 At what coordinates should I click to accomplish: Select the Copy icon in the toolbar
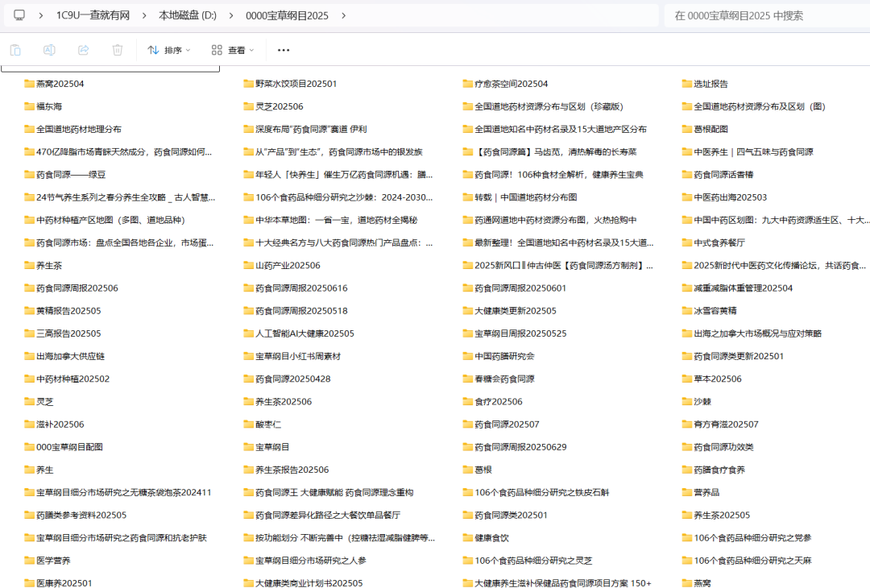14,49
